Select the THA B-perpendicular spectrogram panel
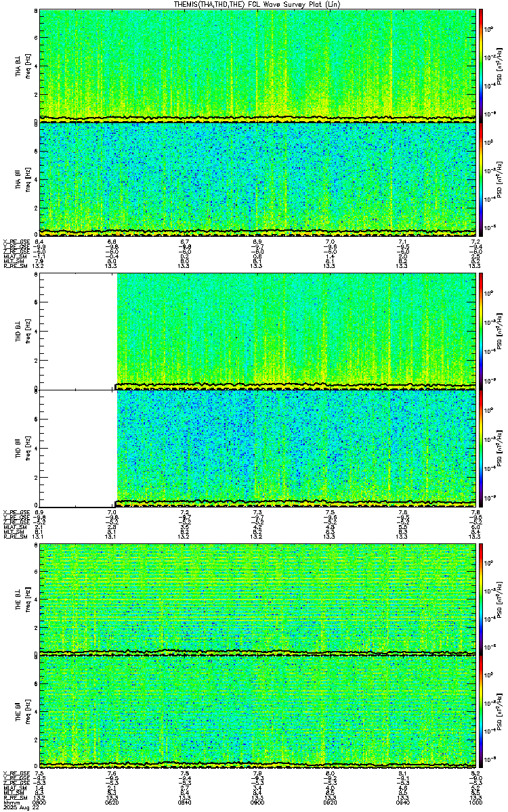508x812 pixels. [257, 66]
